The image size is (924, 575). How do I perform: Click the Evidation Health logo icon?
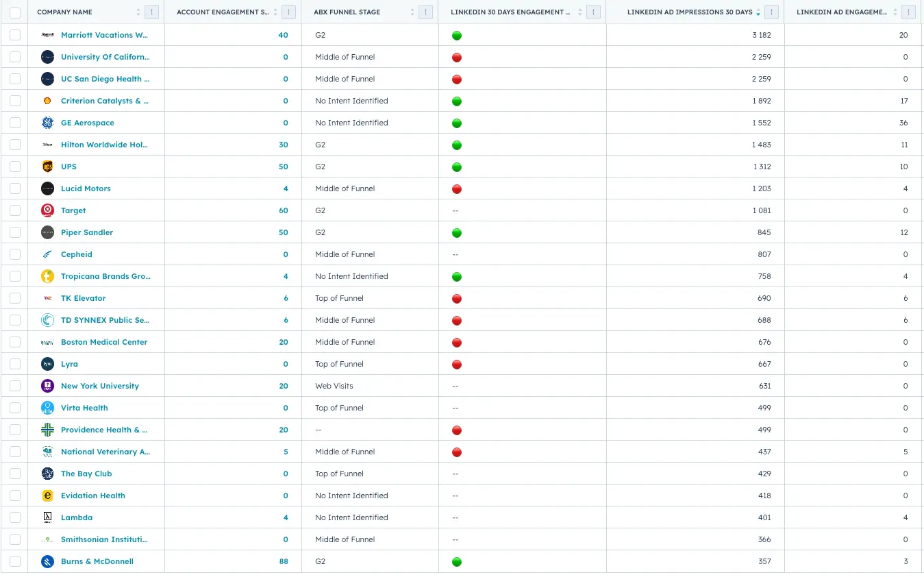coord(47,496)
